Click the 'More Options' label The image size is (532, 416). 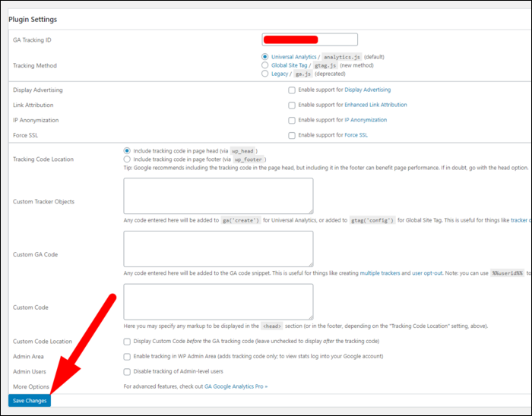pyautogui.click(x=31, y=386)
